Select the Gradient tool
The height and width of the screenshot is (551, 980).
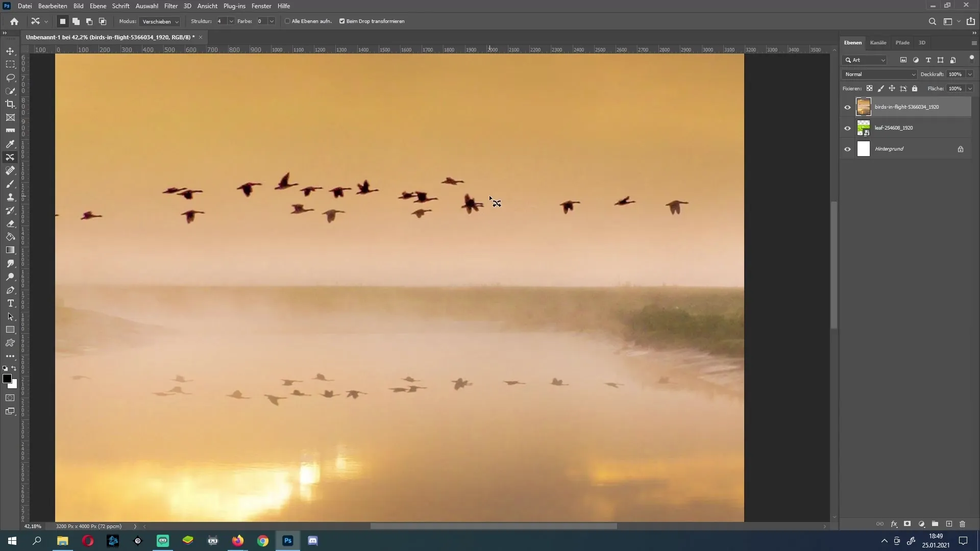click(10, 251)
